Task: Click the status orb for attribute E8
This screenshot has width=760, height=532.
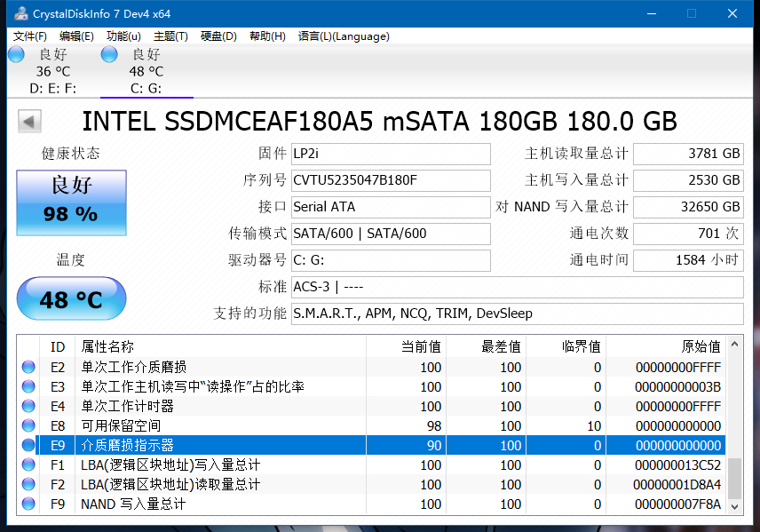Action: (28, 425)
